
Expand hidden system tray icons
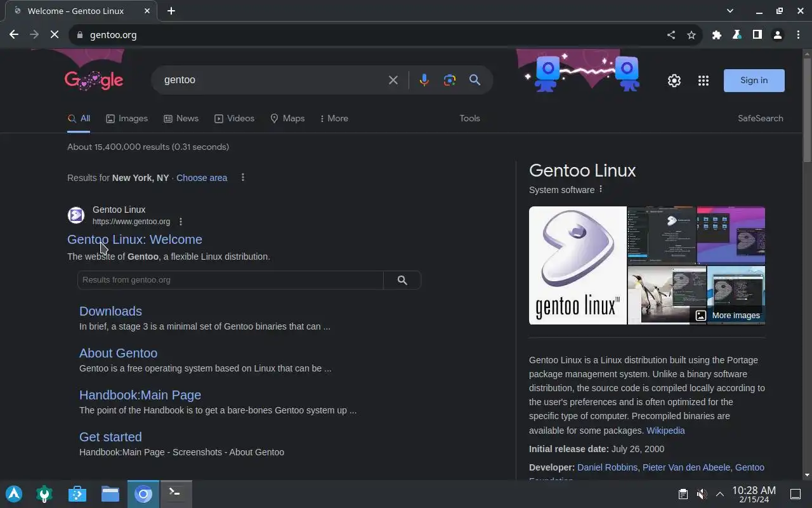(720, 494)
